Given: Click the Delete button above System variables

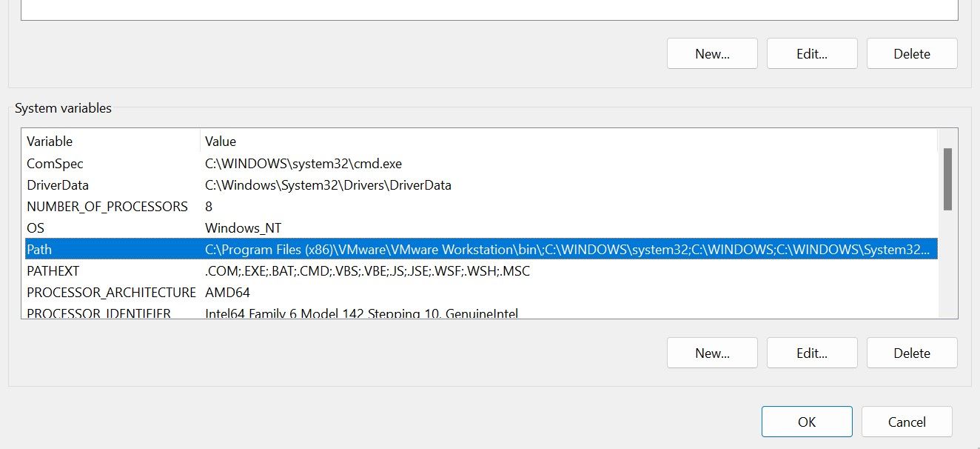Looking at the screenshot, I should (912, 53).
